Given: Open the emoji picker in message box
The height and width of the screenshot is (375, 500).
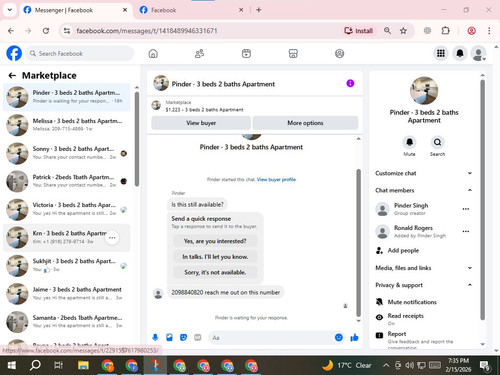Looking at the screenshot, I should (339, 338).
